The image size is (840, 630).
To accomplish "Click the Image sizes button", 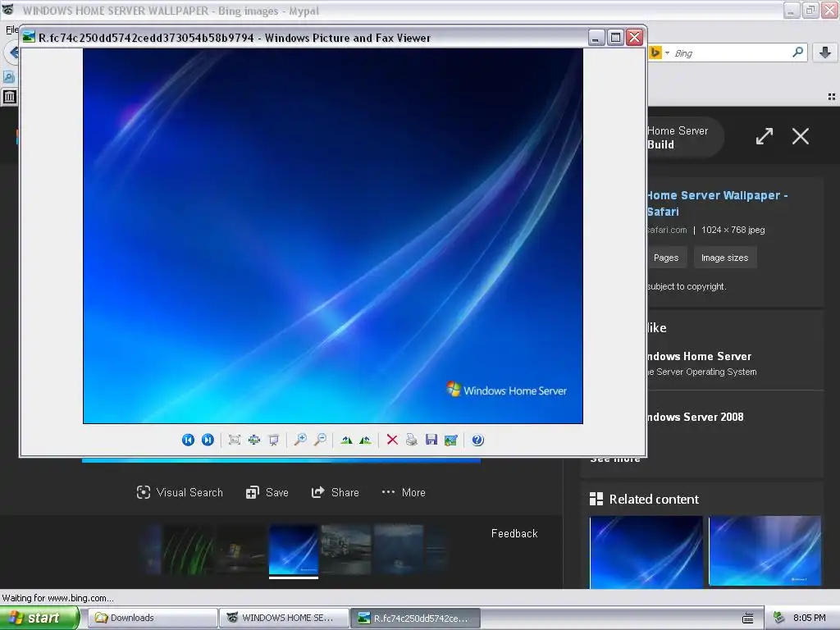I will (x=725, y=258).
